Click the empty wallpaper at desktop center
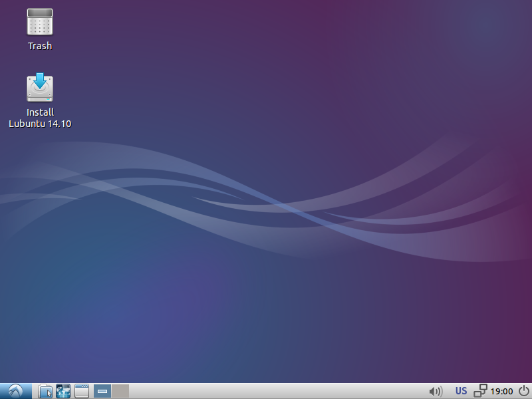 pos(266,199)
